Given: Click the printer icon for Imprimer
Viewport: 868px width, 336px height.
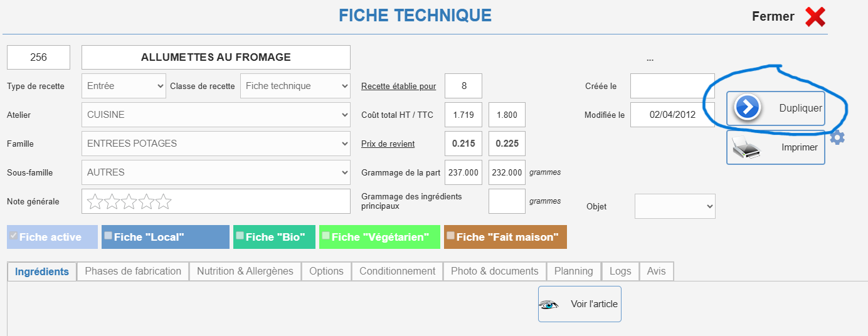Looking at the screenshot, I should click(746, 147).
